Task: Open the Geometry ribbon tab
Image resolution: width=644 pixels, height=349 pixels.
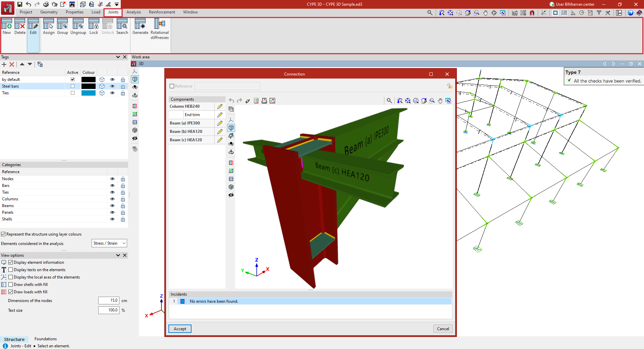Action: [x=49, y=12]
